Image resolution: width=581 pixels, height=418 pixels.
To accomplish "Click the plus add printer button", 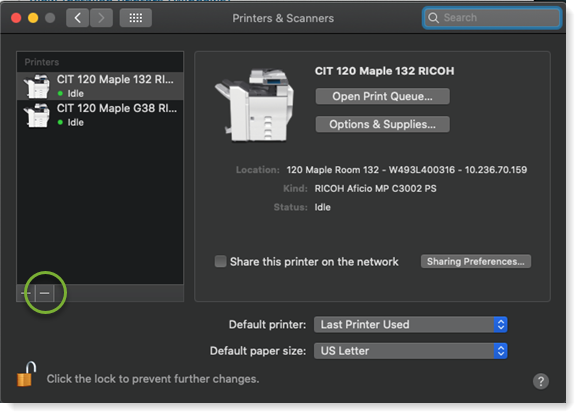I will (x=26, y=293).
